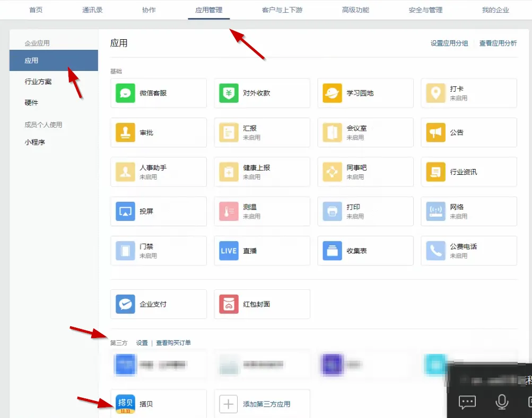Screen dimensions: 532x418
Task: Open the 查看应用分析 link
Action: click(x=498, y=43)
